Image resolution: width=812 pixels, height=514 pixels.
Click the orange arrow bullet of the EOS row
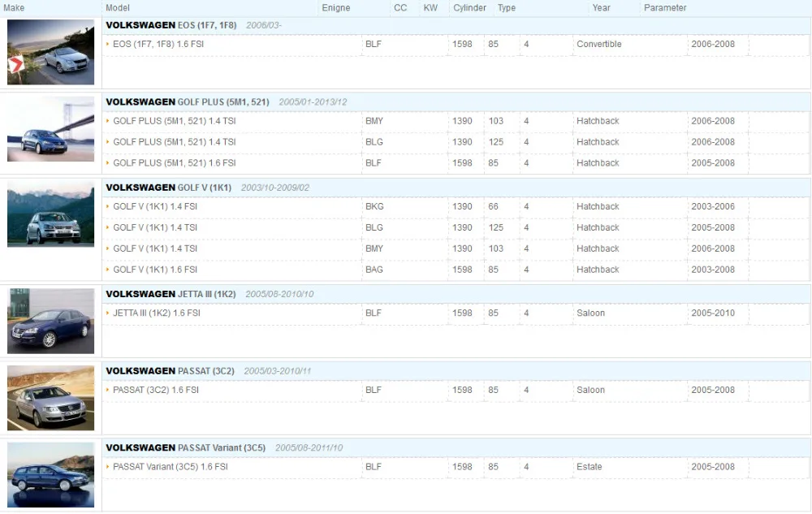click(x=108, y=44)
